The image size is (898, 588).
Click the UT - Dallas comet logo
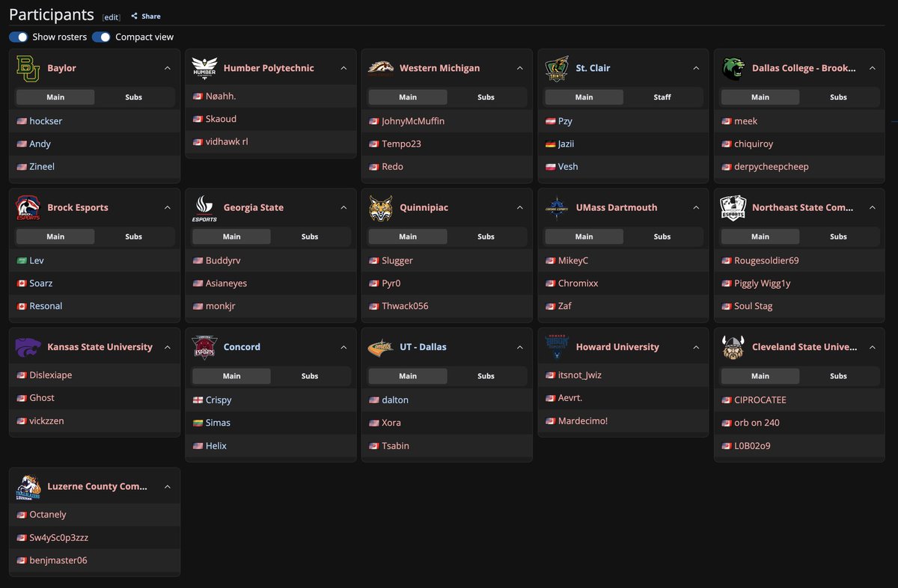click(x=380, y=347)
